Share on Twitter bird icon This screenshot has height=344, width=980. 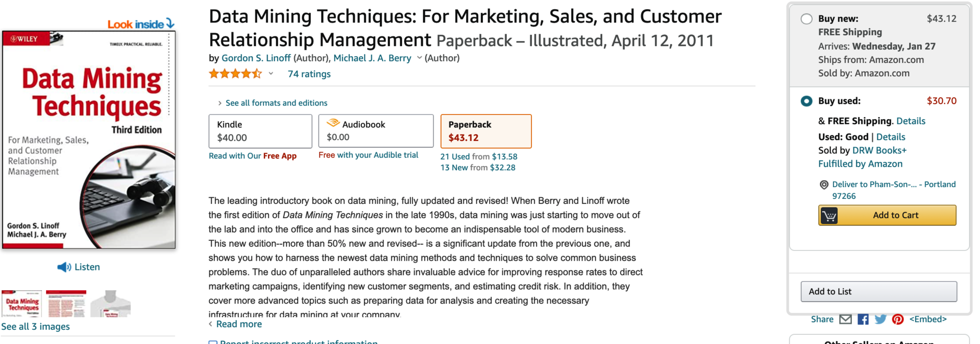pyautogui.click(x=880, y=319)
